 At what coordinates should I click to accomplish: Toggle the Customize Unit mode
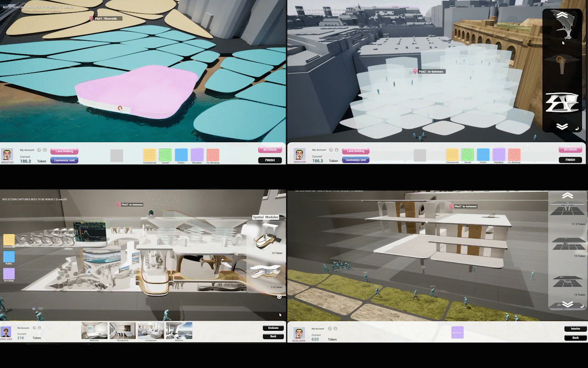point(64,160)
